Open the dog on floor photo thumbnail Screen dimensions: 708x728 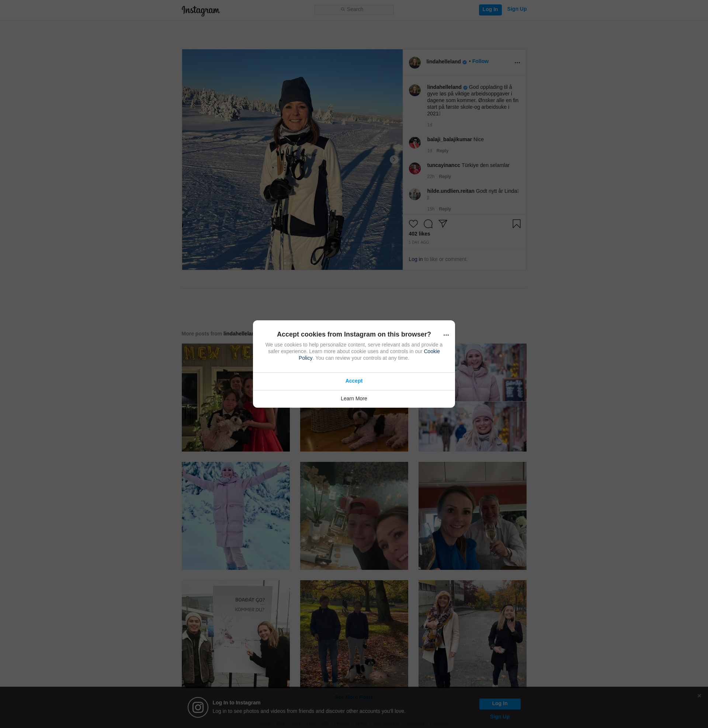coord(354,429)
